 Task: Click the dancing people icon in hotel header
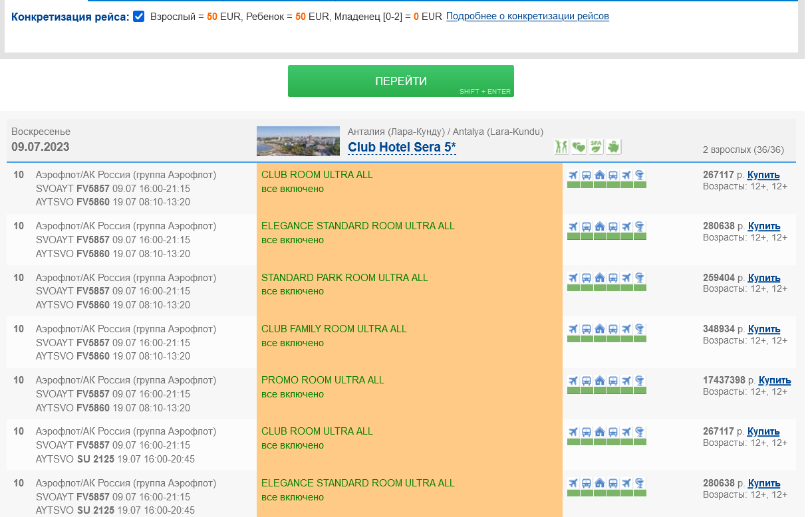coord(561,146)
